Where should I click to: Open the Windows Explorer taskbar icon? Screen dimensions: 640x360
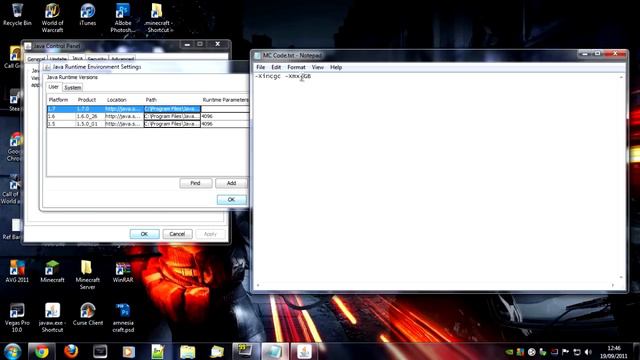pyautogui.click(x=187, y=351)
